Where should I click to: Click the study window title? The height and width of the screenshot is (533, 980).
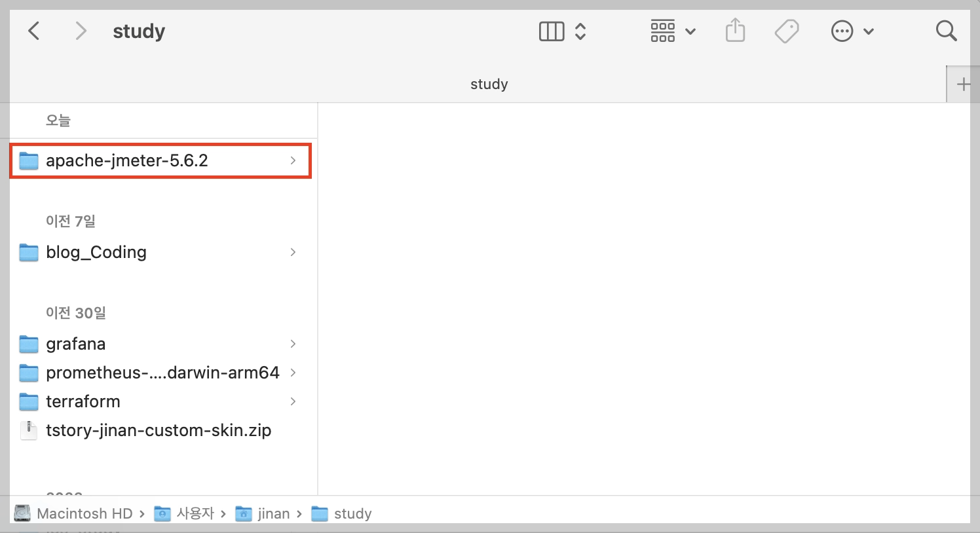(x=139, y=31)
